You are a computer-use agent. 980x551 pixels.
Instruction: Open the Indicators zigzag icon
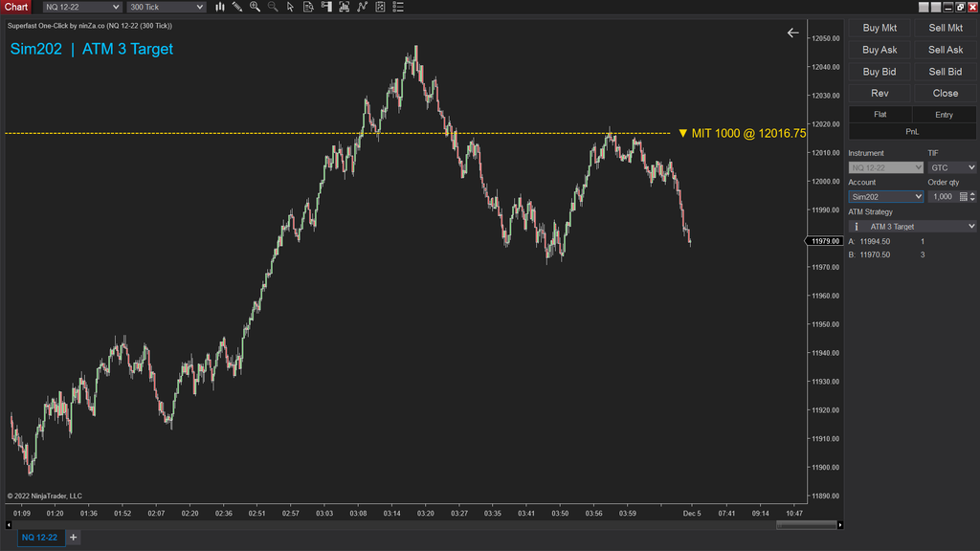[362, 7]
